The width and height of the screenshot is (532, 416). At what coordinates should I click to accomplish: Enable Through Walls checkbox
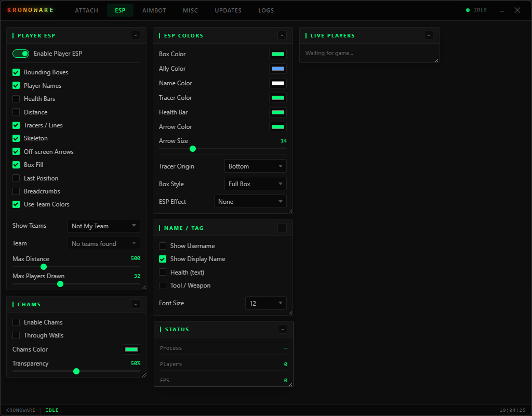(16, 335)
